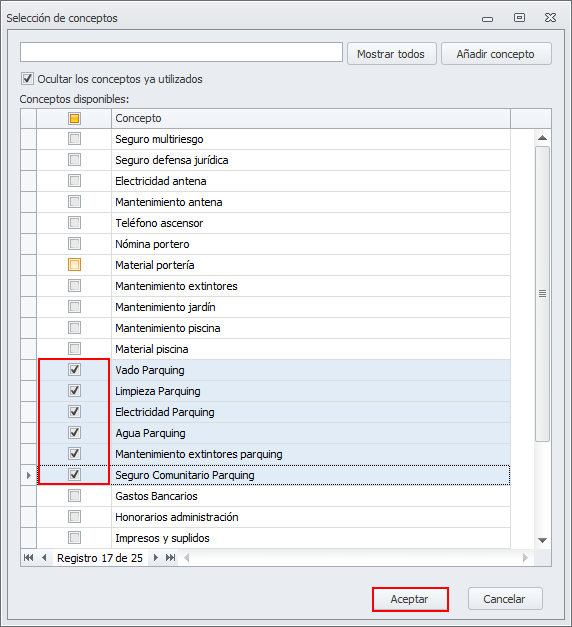
Task: Check the Gastos Bancarios checkbox
Action: 74,496
